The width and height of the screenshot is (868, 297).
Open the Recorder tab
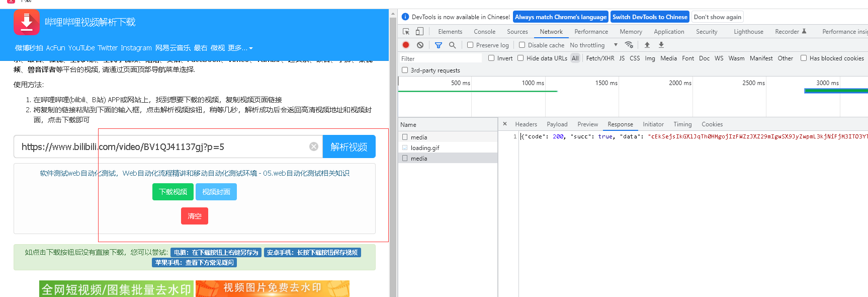point(791,31)
